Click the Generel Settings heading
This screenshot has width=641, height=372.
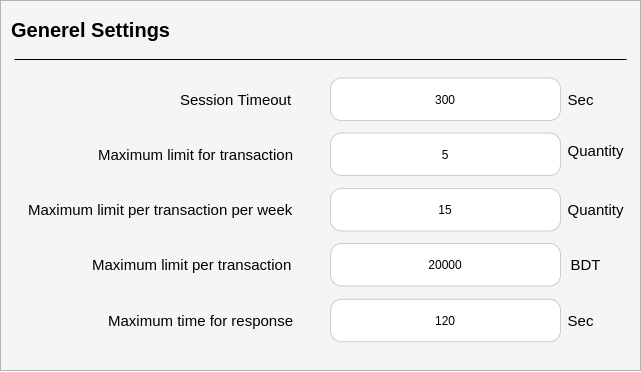coord(90,31)
